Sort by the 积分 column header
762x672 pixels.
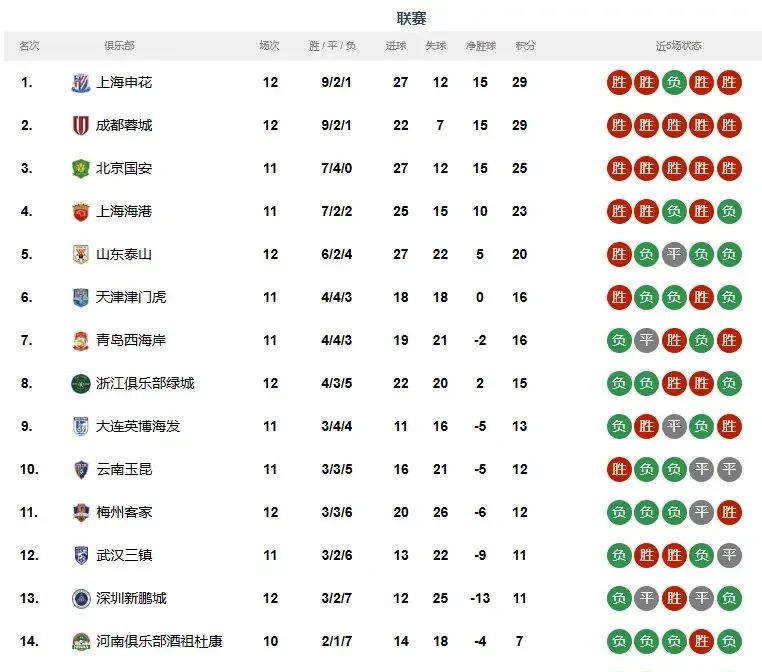525,46
